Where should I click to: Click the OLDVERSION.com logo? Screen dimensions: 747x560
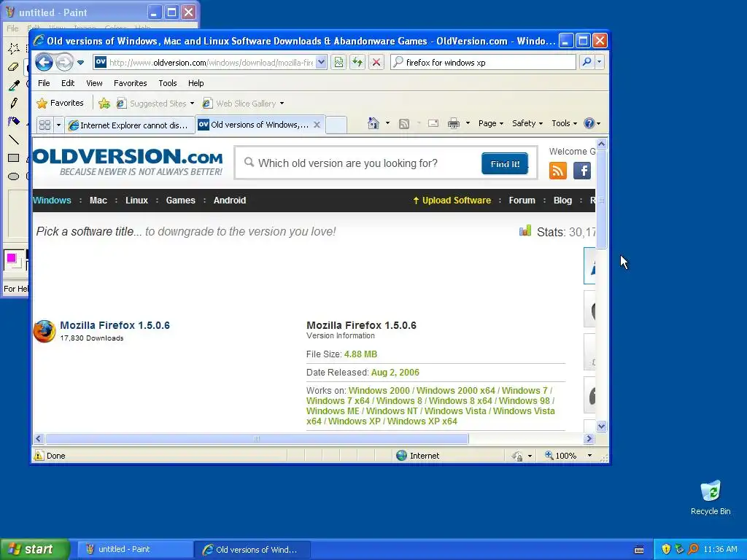click(x=128, y=162)
